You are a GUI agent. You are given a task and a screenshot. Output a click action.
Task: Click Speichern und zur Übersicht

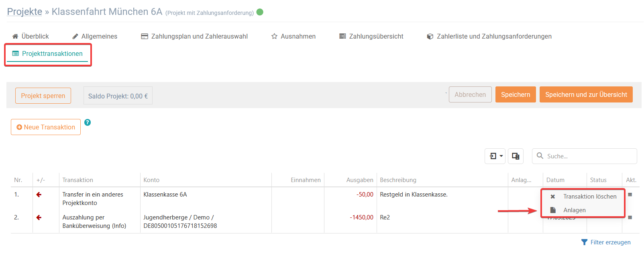coord(586,94)
